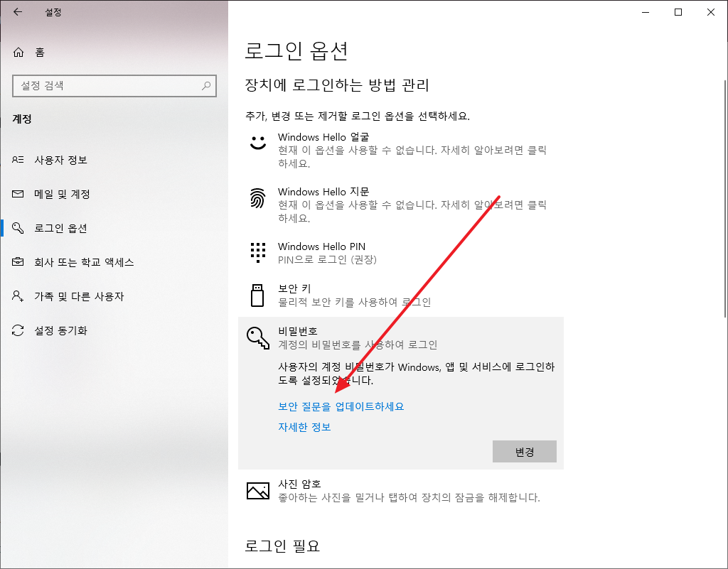Screen dimensions: 728x569
Task: Click the 설정 window title text
Action: 53,12
